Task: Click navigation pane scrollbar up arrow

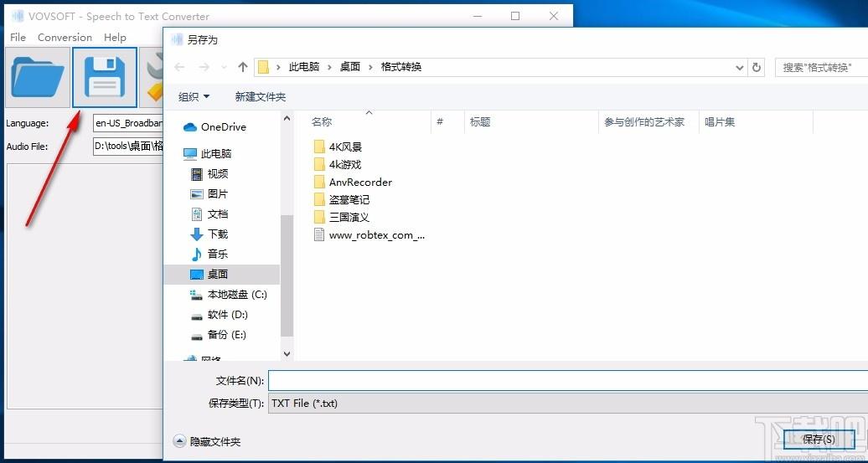Action: point(287,118)
